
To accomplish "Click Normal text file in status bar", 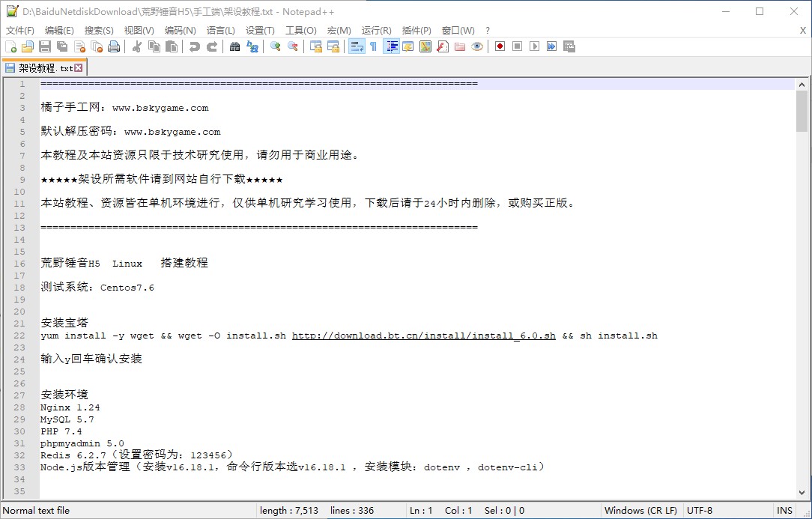I will [36, 510].
